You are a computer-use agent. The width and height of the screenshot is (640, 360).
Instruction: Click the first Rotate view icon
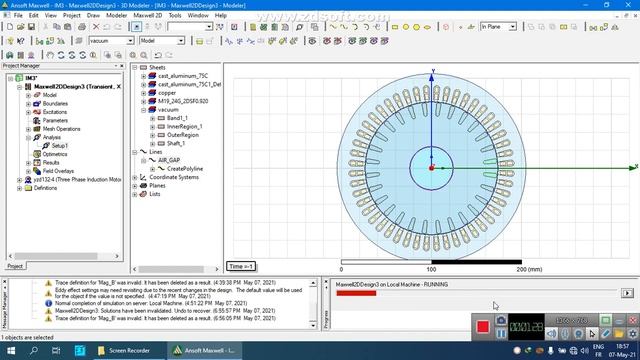61,55
